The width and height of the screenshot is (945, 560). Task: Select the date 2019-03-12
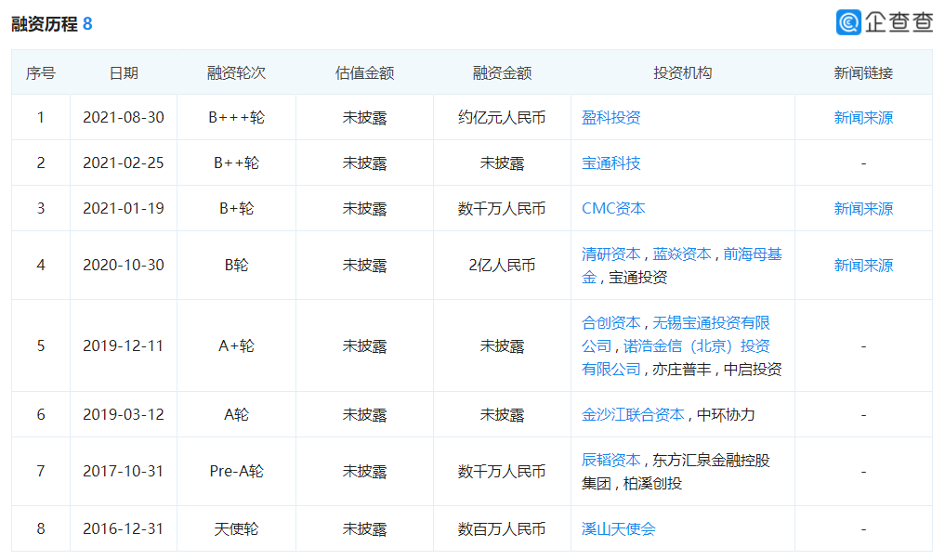124,415
